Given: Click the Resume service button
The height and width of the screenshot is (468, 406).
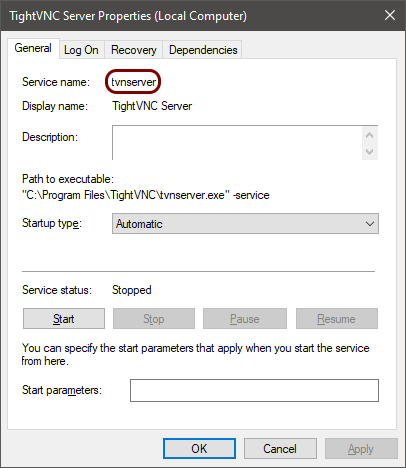Looking at the screenshot, I should tap(337, 319).
